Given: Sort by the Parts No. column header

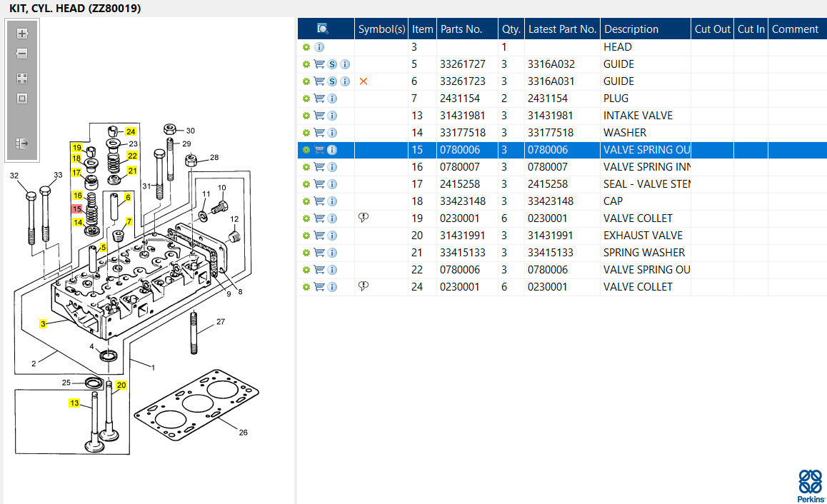Looking at the screenshot, I should (x=461, y=29).
